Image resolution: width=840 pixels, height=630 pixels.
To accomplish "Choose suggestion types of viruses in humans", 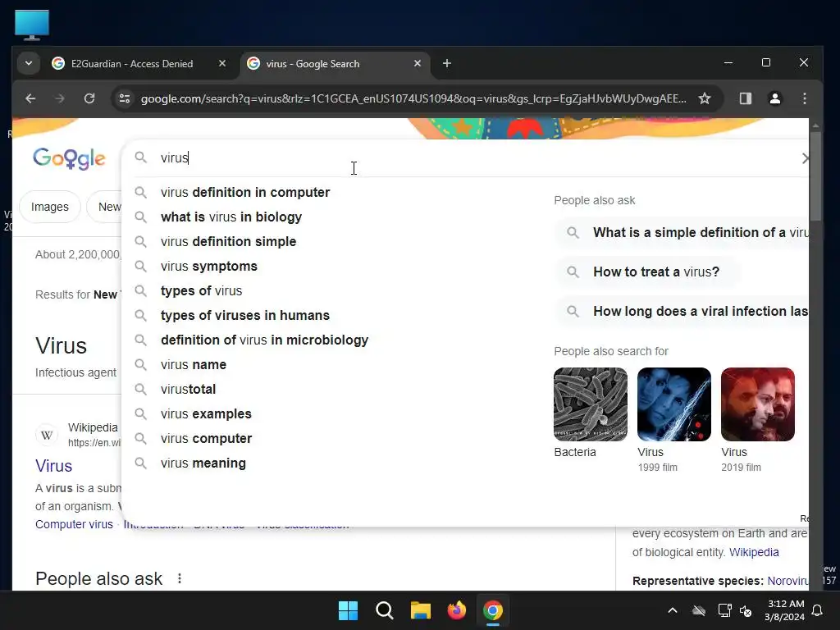I will (244, 316).
